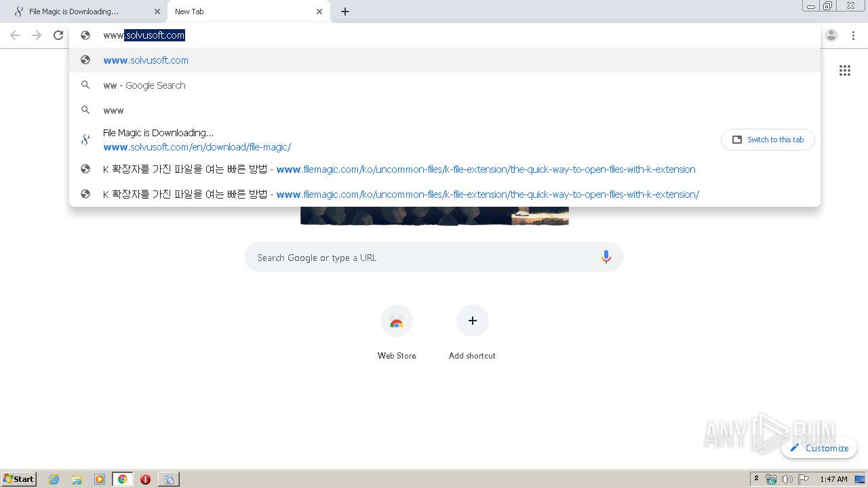Click the Chrome taskbar icon

pyautogui.click(x=123, y=479)
